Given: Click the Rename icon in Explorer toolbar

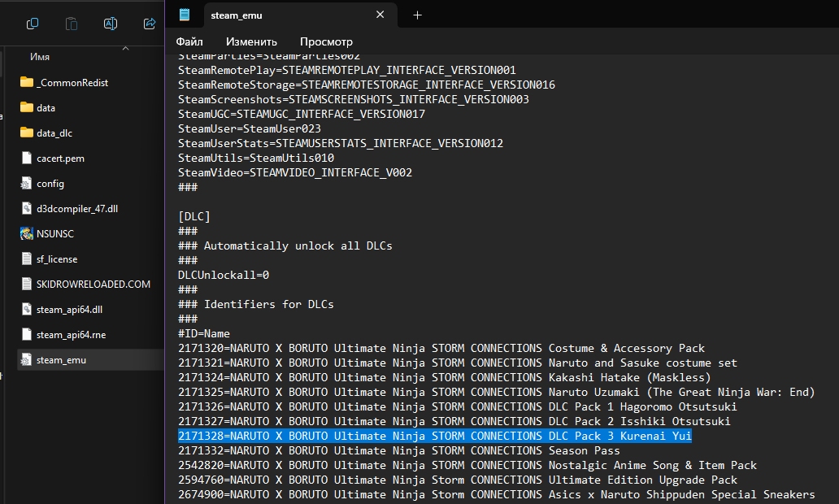Looking at the screenshot, I should [111, 24].
